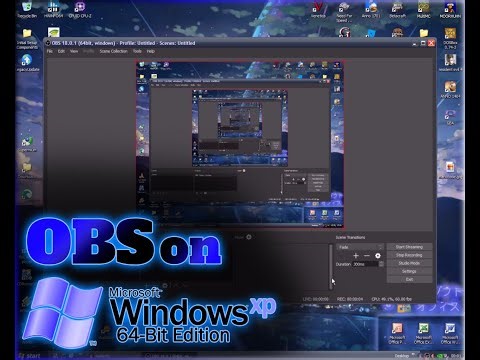Open the View menu

click(74, 51)
